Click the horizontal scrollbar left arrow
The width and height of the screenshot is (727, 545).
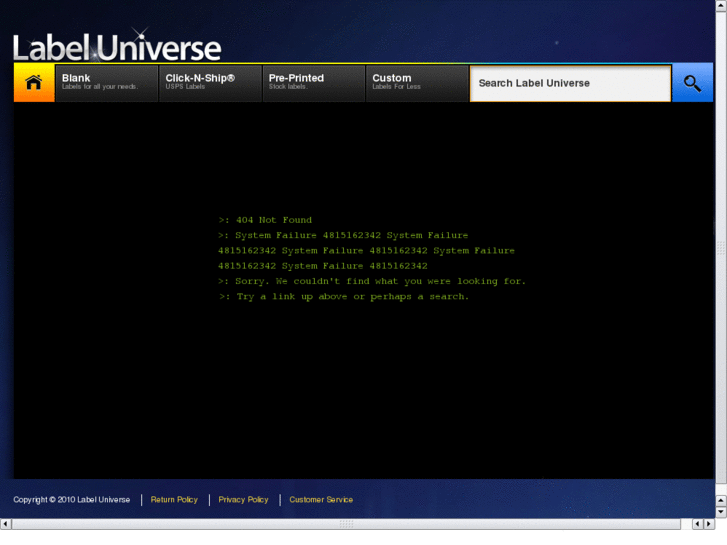(x=5, y=524)
